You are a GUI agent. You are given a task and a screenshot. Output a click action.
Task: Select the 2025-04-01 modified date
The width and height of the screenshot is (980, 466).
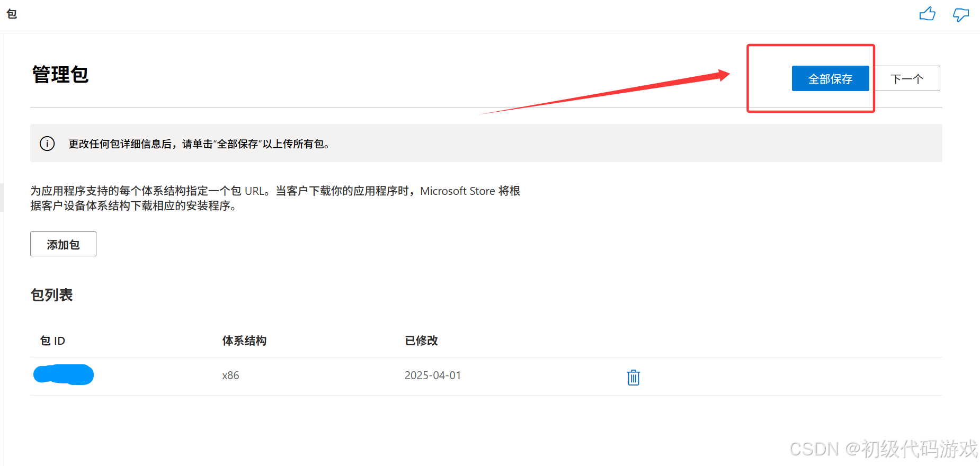point(433,375)
